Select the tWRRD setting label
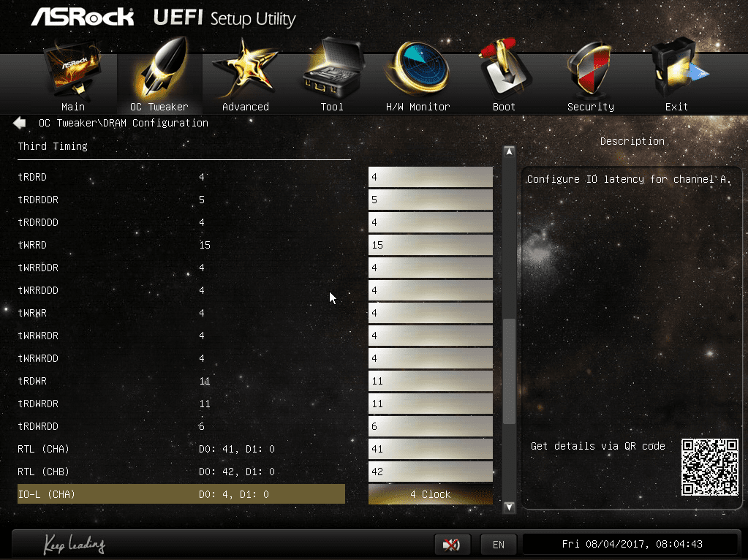The height and width of the screenshot is (560, 748). 32,245
